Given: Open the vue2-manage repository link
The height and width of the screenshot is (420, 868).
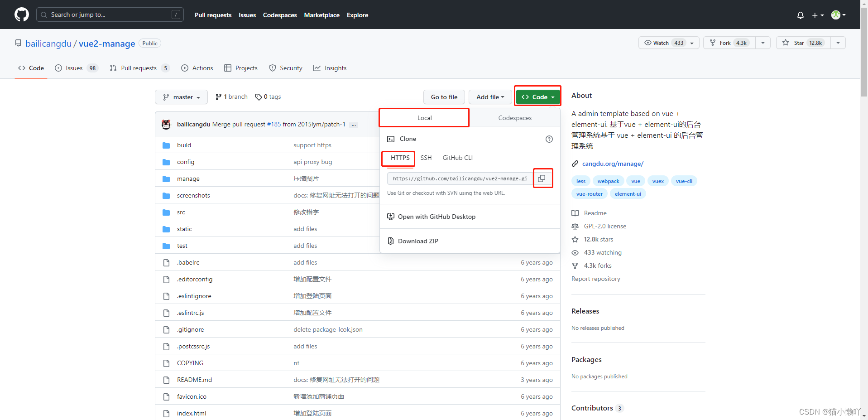Looking at the screenshot, I should pos(107,43).
